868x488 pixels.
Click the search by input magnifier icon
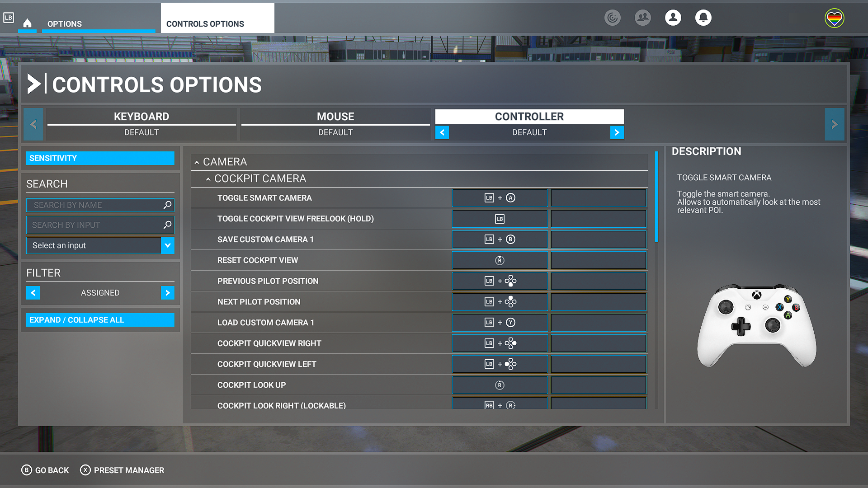168,225
